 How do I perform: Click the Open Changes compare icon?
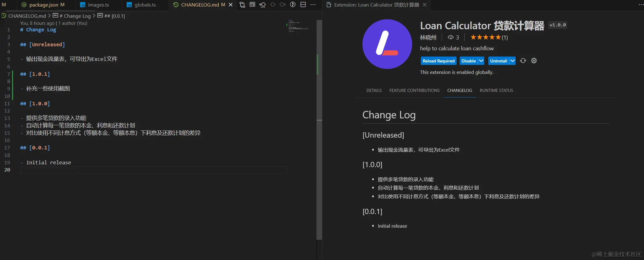pyautogui.click(x=242, y=5)
